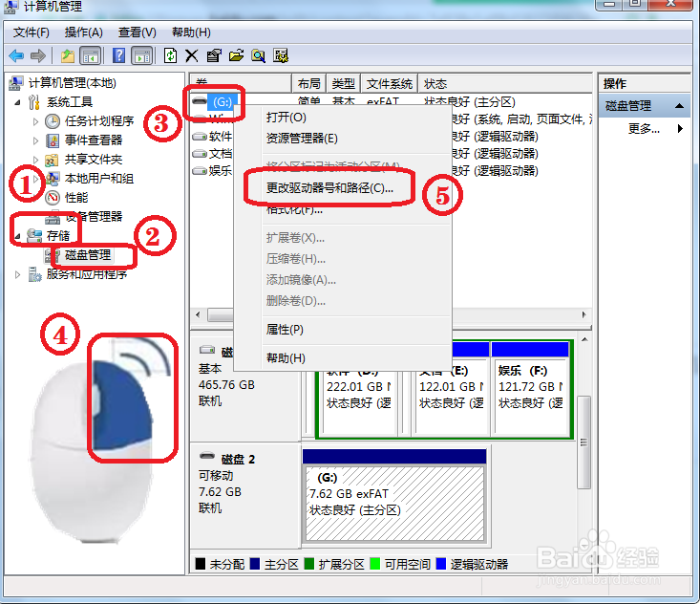Expand the 共享文件夹 tree arrow

(35, 160)
